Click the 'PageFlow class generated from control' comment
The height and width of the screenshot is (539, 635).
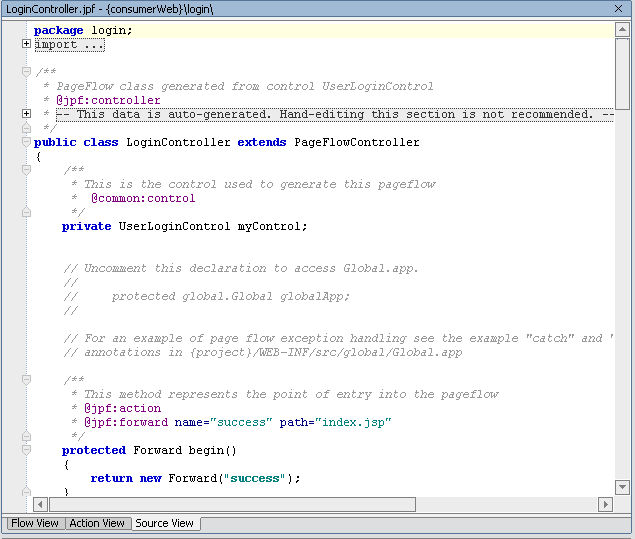[245, 86]
